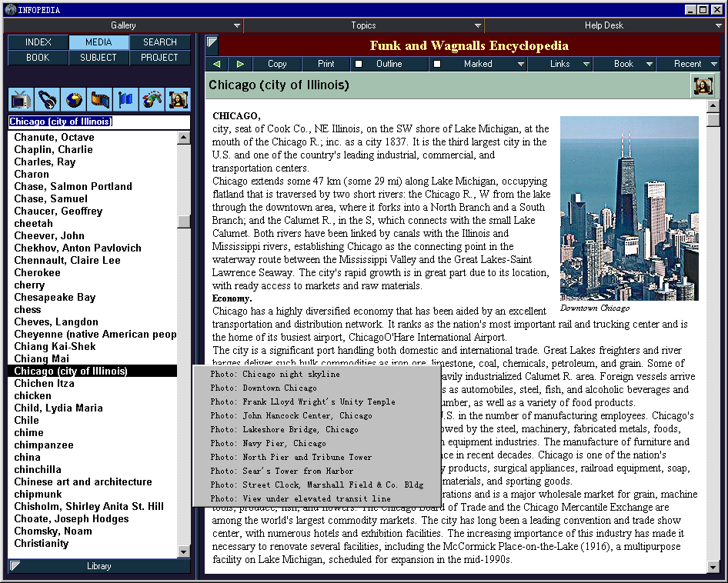
Task: Select 'Photo: Frank Lloyd Wright's Unity Temple'
Action: tap(316, 402)
